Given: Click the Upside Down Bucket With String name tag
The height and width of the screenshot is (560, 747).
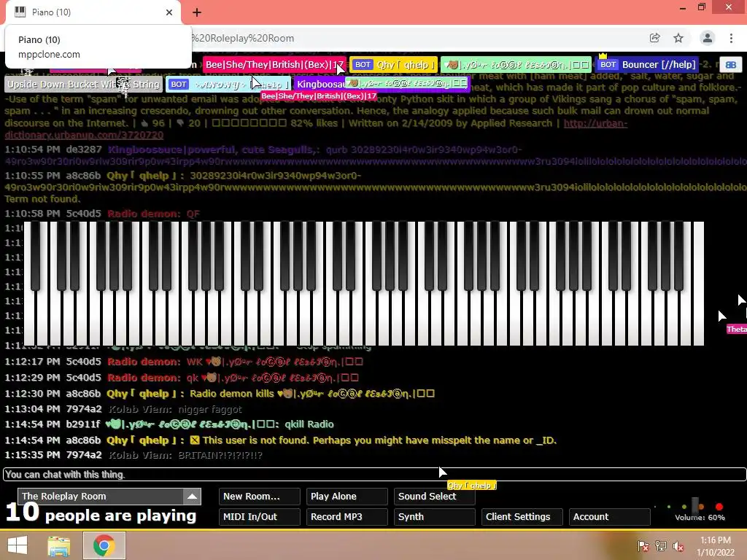Looking at the screenshot, I should coord(83,85).
